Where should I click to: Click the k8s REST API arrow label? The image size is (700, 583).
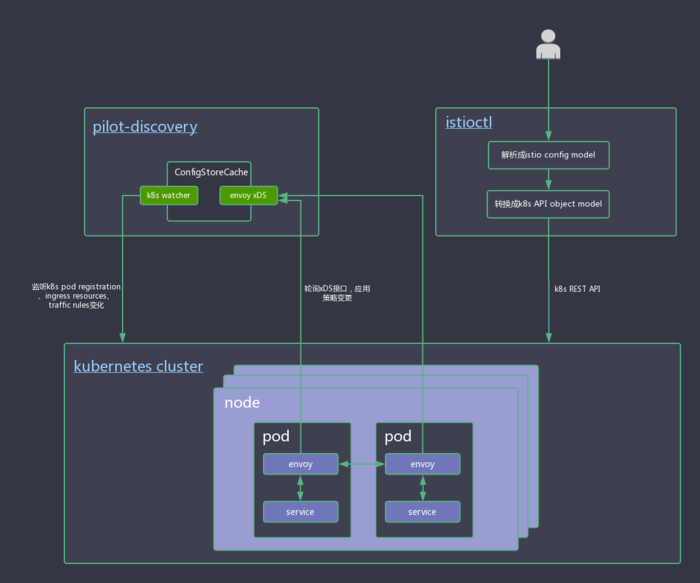tap(578, 289)
